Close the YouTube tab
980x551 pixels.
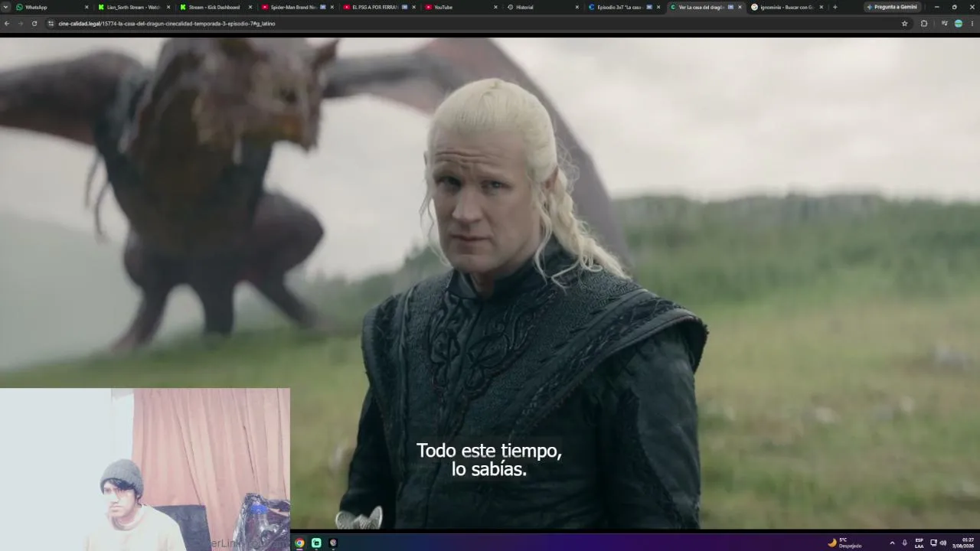(x=496, y=7)
